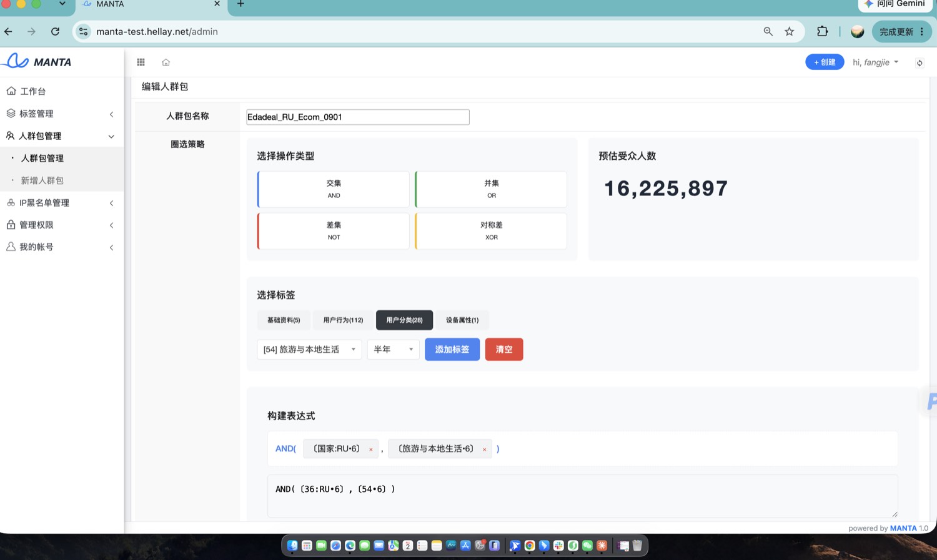Open App Store from the Dock

point(465,545)
